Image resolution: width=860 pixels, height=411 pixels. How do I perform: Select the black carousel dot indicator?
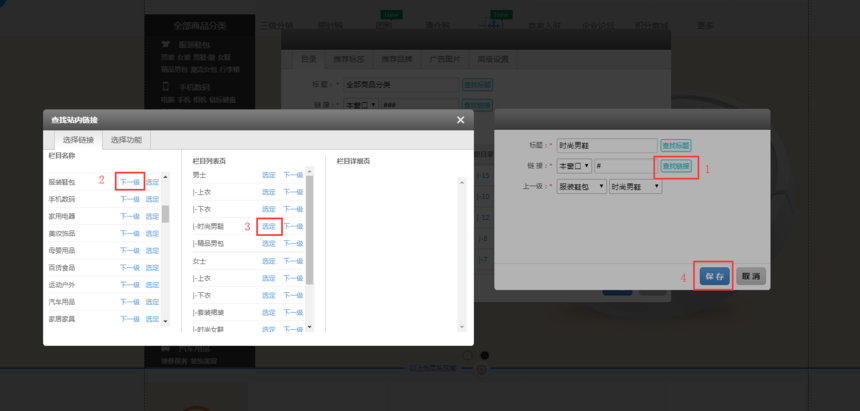(x=484, y=355)
